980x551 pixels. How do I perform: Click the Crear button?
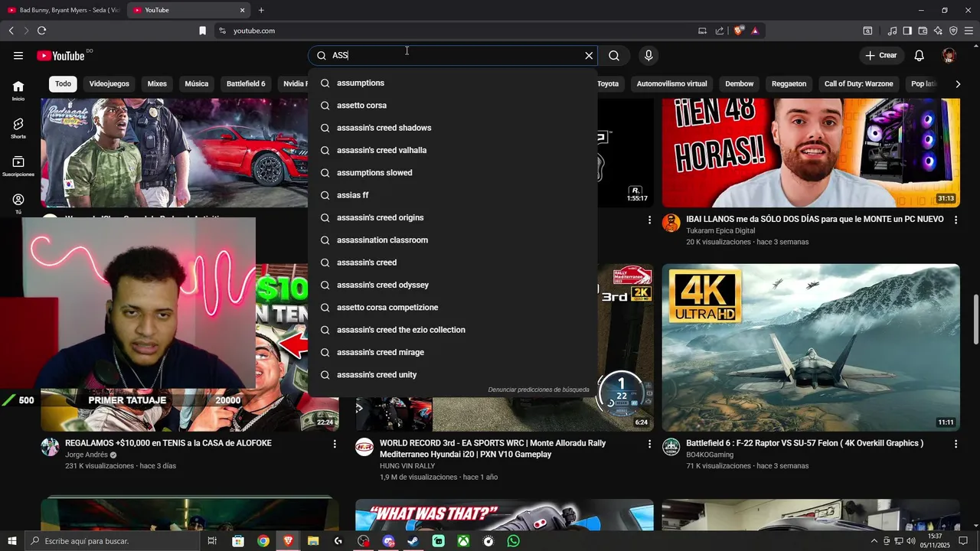pyautogui.click(x=880, y=55)
